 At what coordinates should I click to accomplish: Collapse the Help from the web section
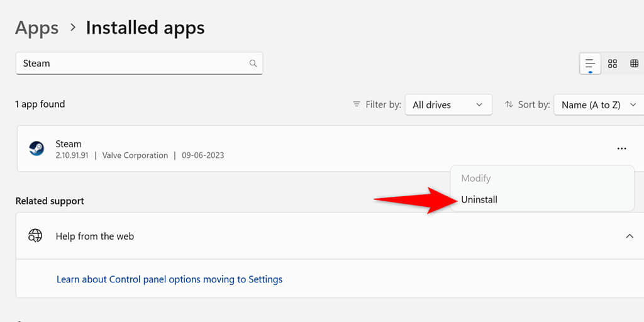pos(629,236)
